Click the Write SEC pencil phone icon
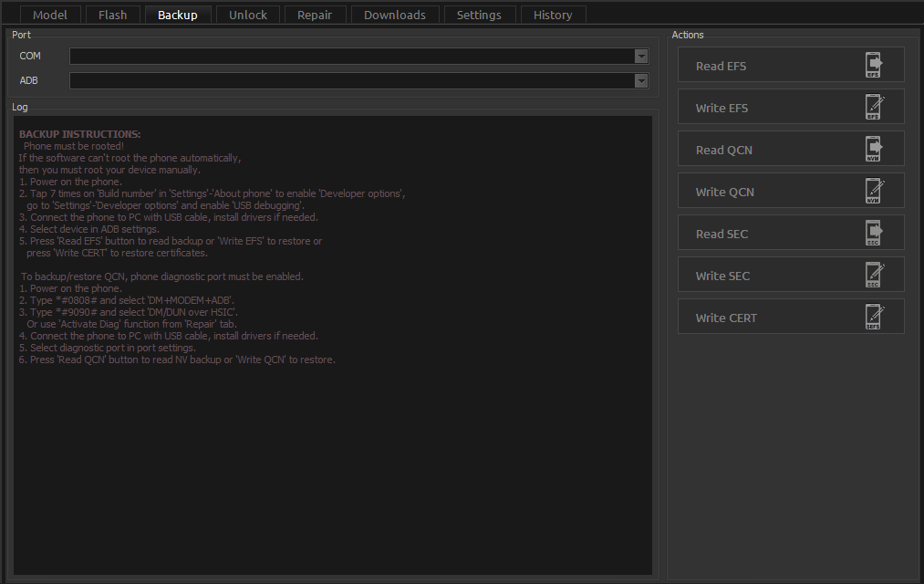 (874, 276)
